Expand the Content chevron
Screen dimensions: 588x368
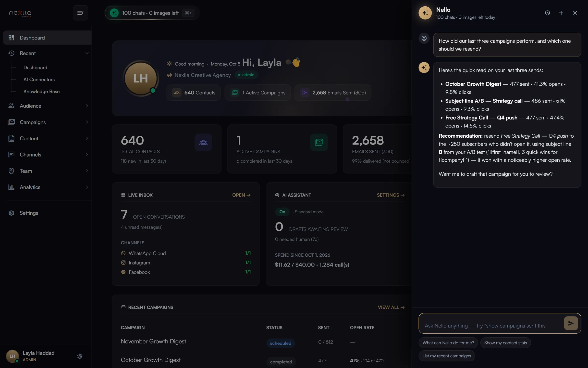click(x=87, y=138)
